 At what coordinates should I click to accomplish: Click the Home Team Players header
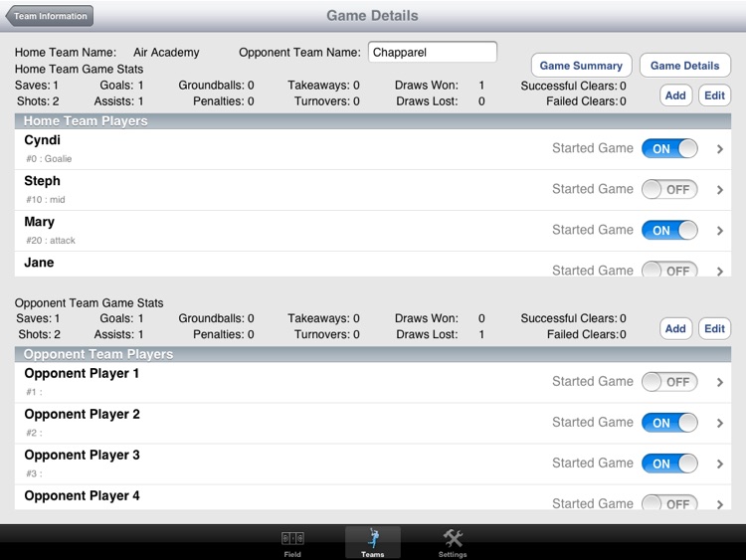click(373, 120)
